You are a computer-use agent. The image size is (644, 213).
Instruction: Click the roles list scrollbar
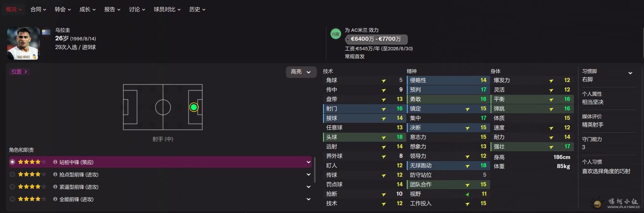coord(314,169)
